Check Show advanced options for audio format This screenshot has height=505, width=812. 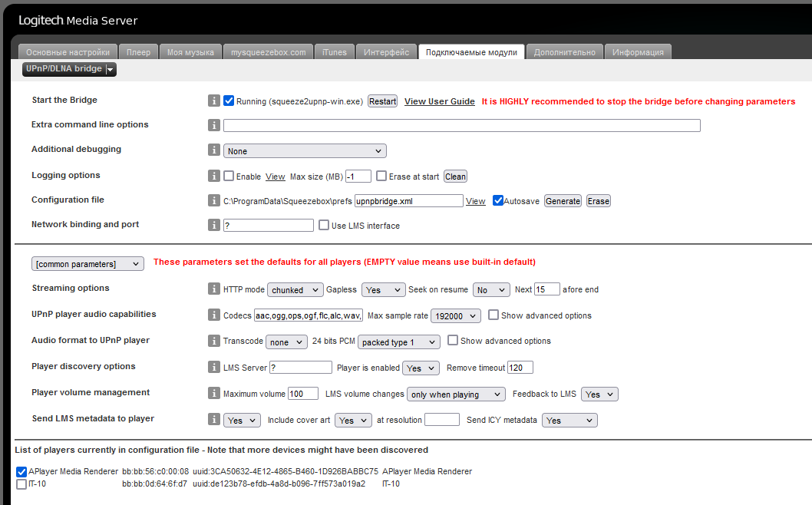453,340
